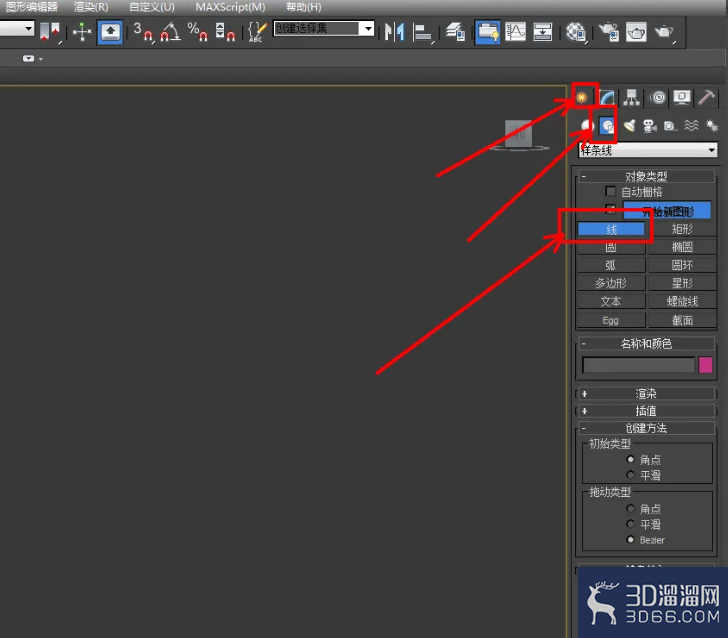Select the Lights category icon
Screen dimensions: 728x638
(x=629, y=126)
